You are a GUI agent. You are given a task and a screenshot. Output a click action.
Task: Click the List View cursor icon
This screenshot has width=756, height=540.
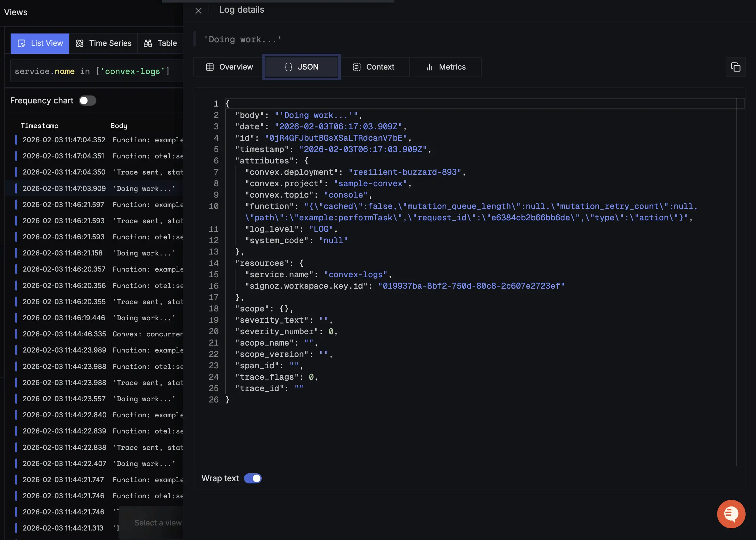coord(21,43)
